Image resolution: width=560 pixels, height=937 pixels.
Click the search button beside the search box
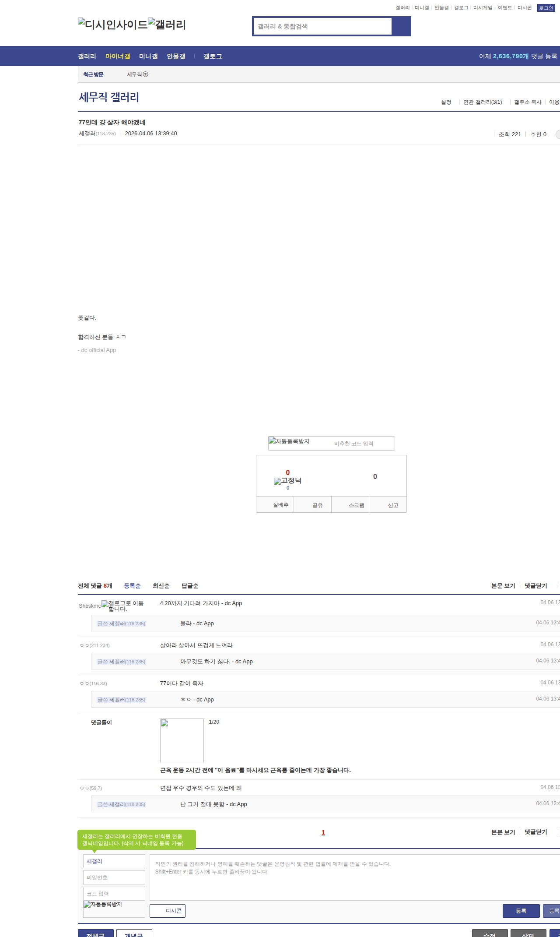click(x=401, y=26)
